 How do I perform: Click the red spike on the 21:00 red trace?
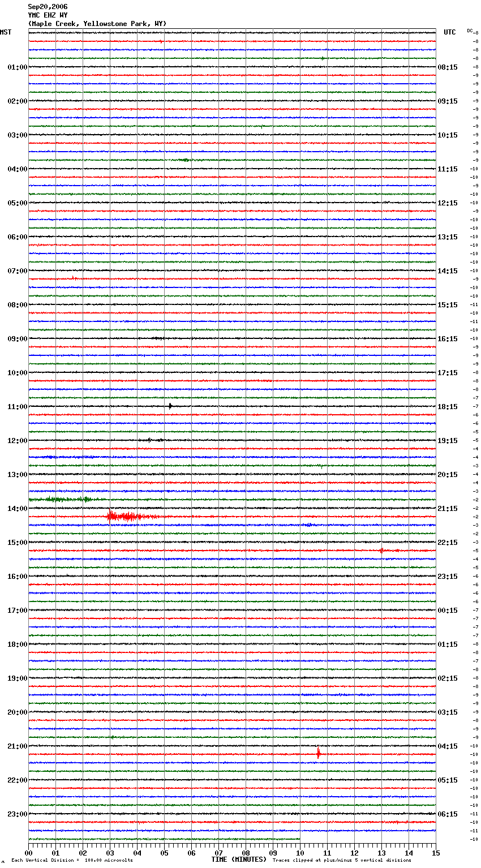click(x=318, y=753)
